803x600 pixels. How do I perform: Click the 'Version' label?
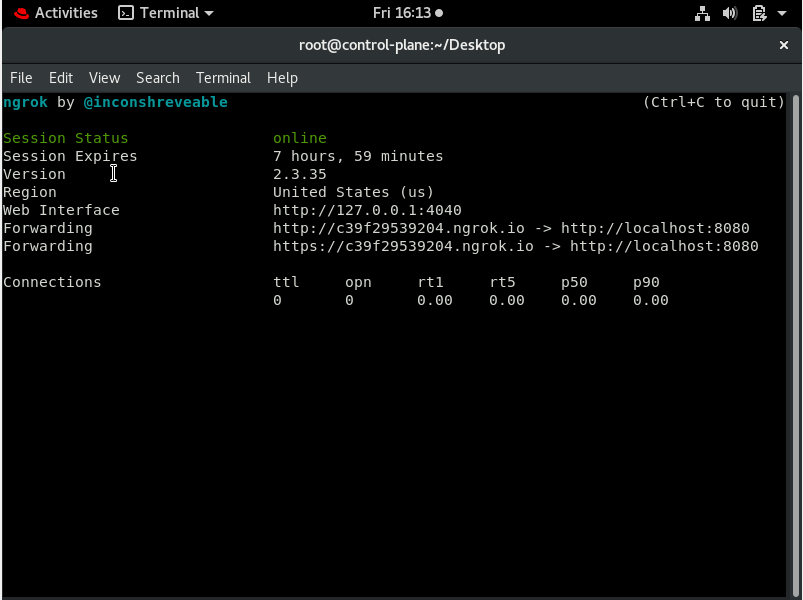pyautogui.click(x=34, y=174)
